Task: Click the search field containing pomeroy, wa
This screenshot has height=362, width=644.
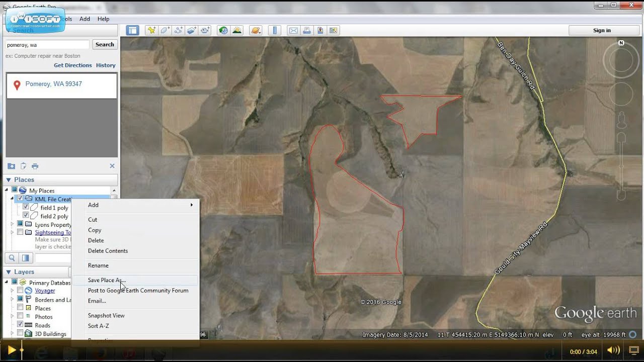Action: [47, 45]
